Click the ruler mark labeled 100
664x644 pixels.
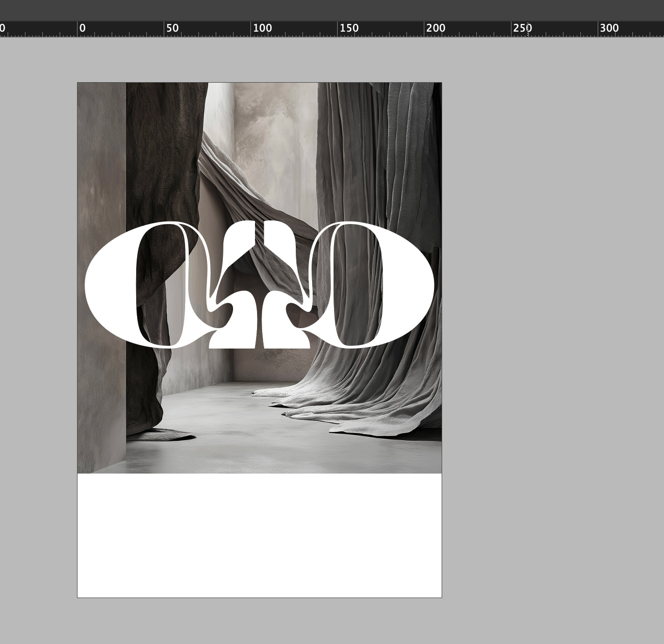[262, 28]
